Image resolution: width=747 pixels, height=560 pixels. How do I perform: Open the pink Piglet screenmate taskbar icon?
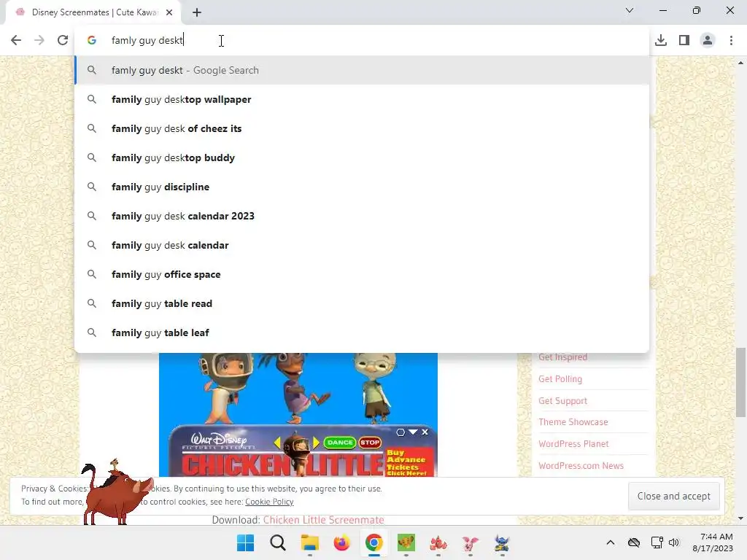pos(471,542)
